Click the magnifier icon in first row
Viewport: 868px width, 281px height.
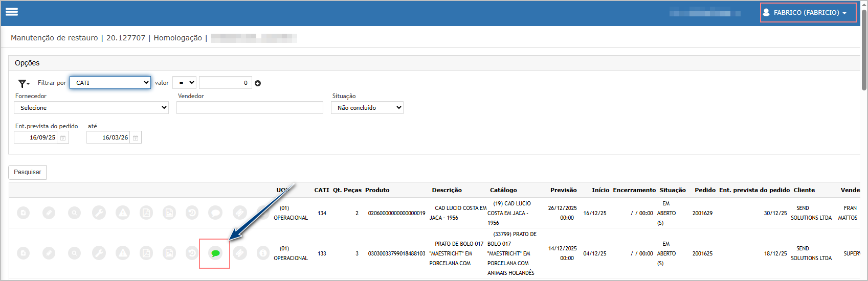tap(75, 213)
